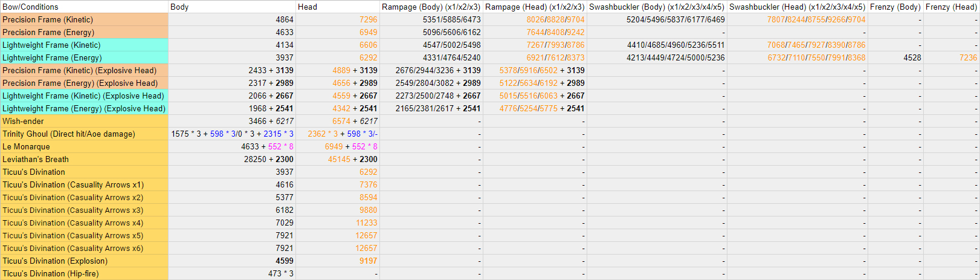Select swashbuckler cell 4213/4449/4724/5000/5236
Screen dimensions: 980x280
point(657,57)
